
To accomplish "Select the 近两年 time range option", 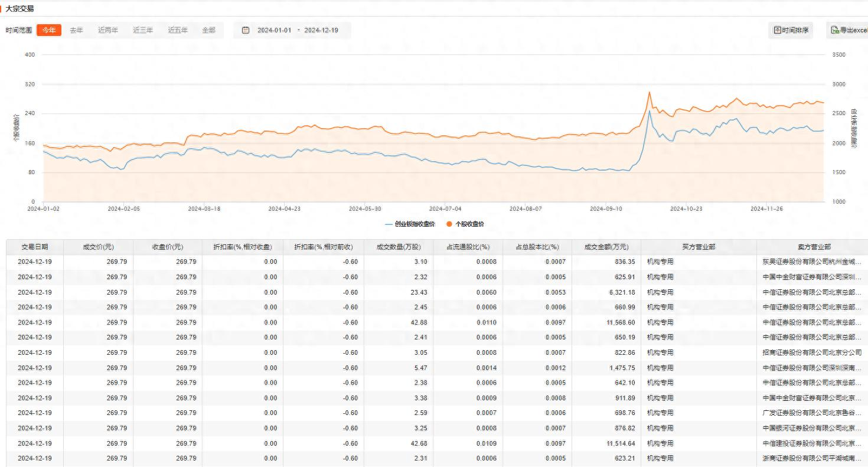I will point(108,30).
